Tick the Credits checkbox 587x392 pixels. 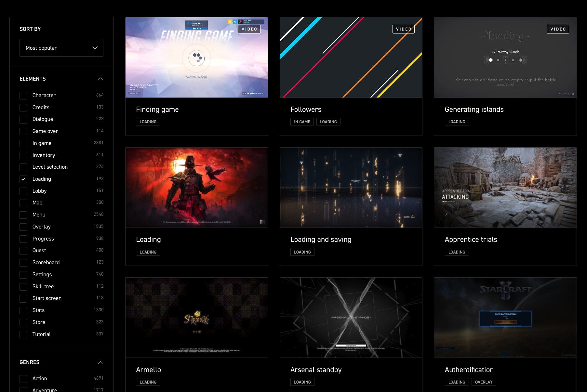click(23, 108)
